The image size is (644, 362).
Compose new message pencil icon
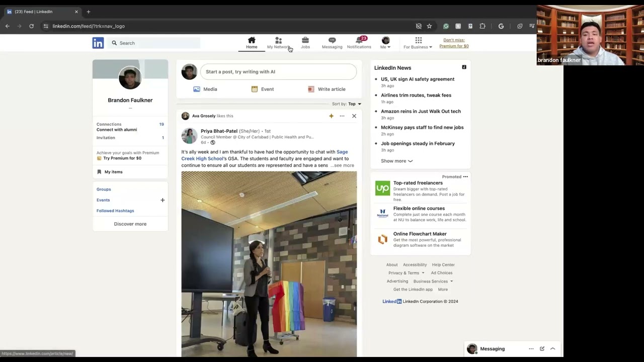pyautogui.click(x=542, y=349)
